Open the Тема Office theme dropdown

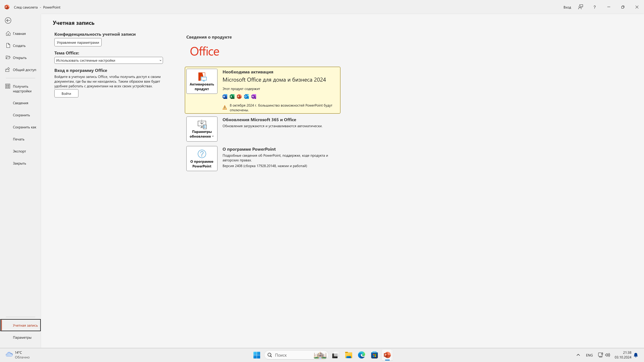click(109, 60)
